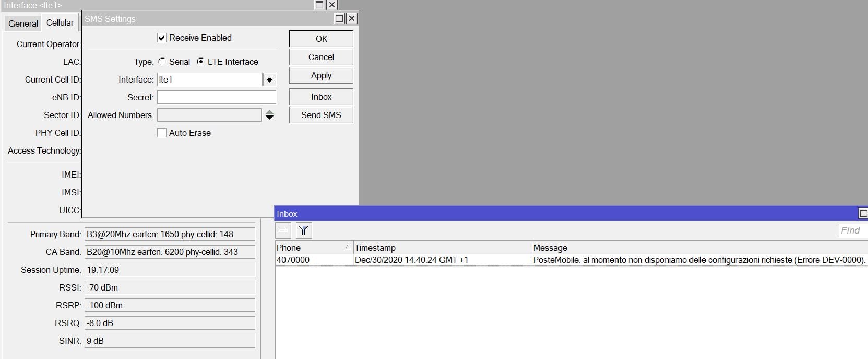Open the Inbox filter funnel icon

(303, 230)
